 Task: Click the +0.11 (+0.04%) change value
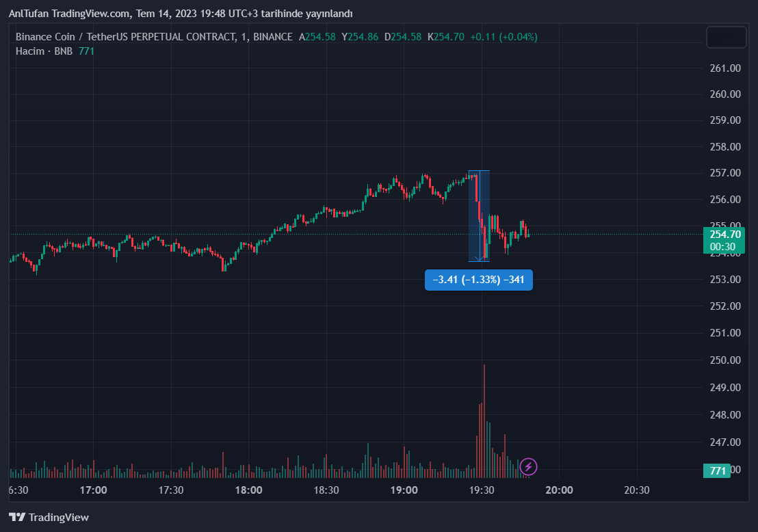[x=504, y=37]
